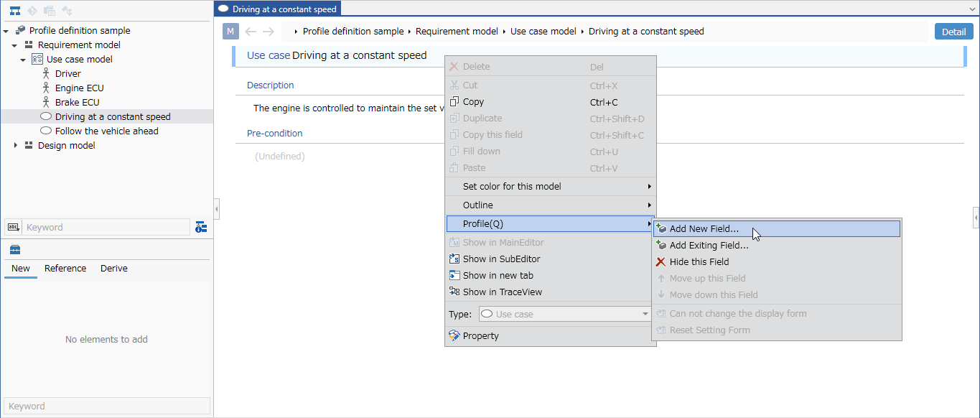Click Driving at a constant speed in breadcrumb
The height and width of the screenshot is (418, 980).
click(646, 32)
